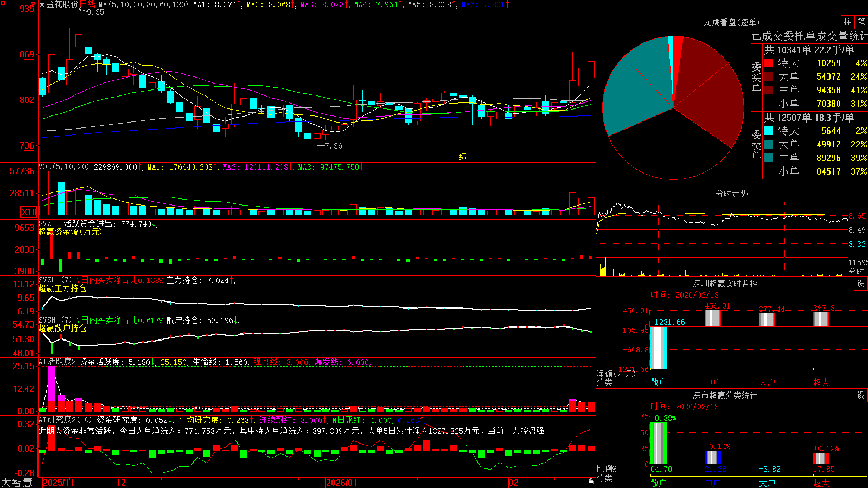Screen dimensions: 868x488
Task: Switch to 柱 bar view button
Action: click(847, 22)
